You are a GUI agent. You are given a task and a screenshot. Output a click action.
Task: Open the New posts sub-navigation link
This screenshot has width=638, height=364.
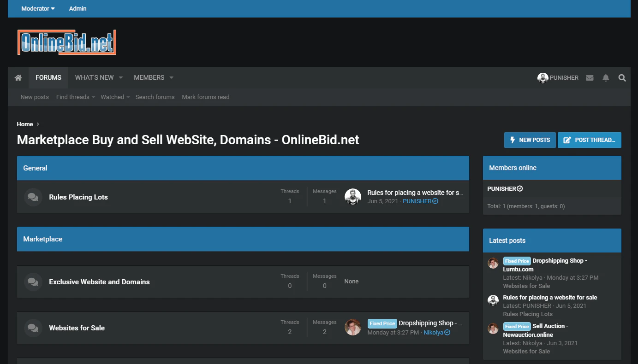(x=35, y=97)
